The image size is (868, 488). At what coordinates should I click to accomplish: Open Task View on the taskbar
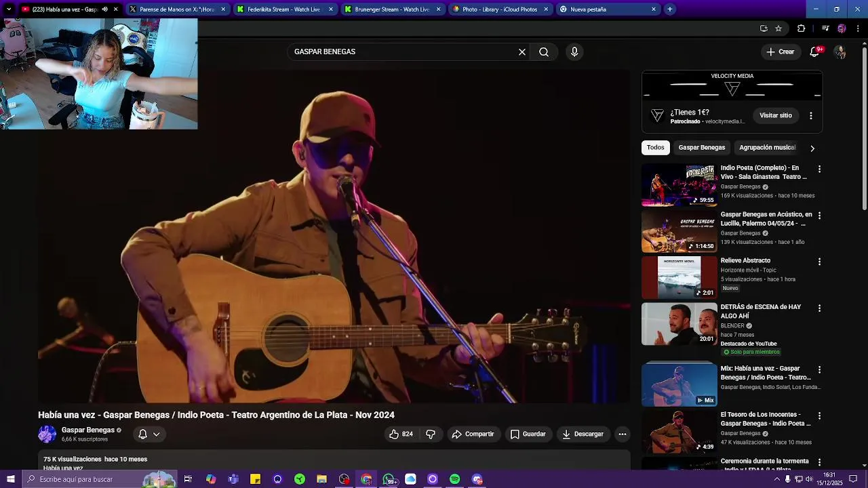(x=188, y=479)
